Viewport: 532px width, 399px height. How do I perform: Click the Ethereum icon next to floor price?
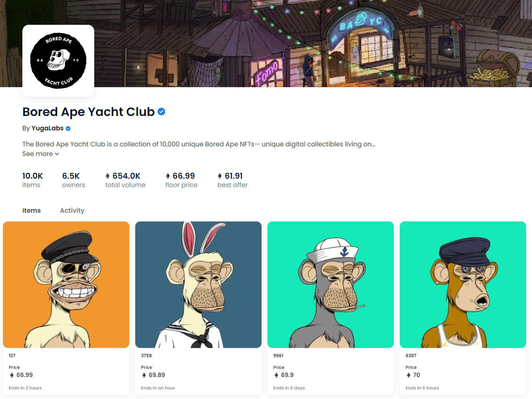(168, 176)
